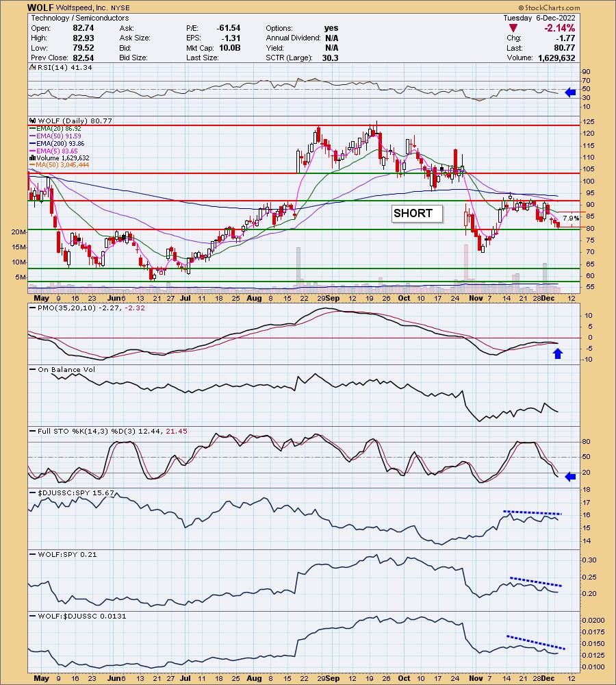Click the Chg value -1.77
This screenshot has height=685, width=616.
click(x=566, y=38)
